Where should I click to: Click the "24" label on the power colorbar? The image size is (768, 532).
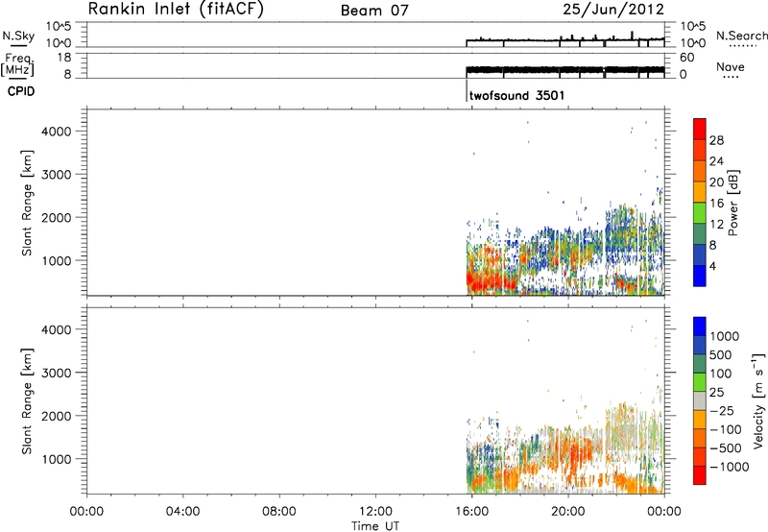(716, 161)
